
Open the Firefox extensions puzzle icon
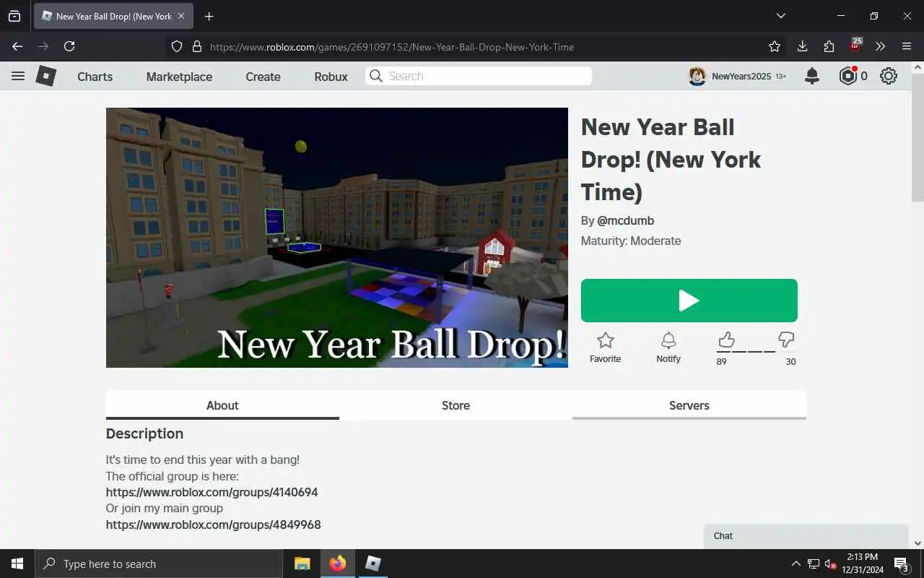829,46
